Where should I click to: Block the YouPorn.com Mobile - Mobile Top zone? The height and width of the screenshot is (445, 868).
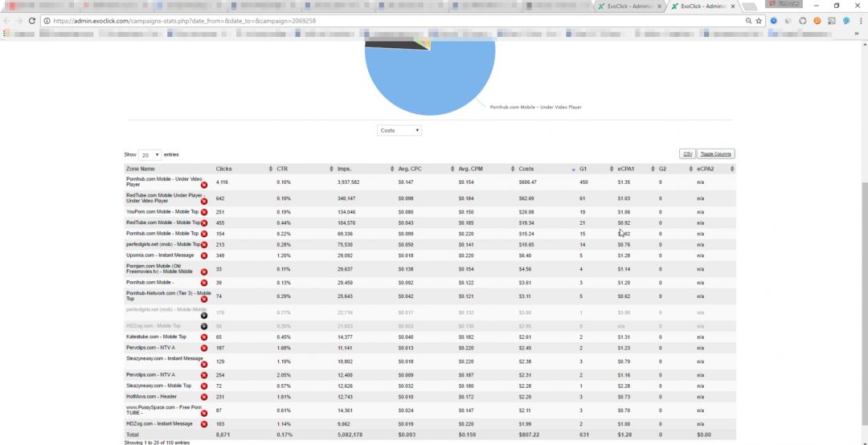pyautogui.click(x=203, y=212)
